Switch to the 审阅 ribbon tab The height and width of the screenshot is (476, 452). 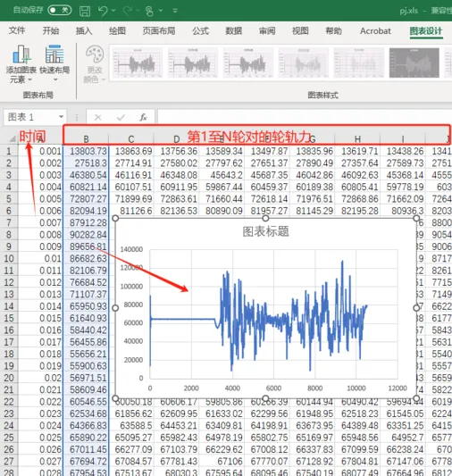267,30
